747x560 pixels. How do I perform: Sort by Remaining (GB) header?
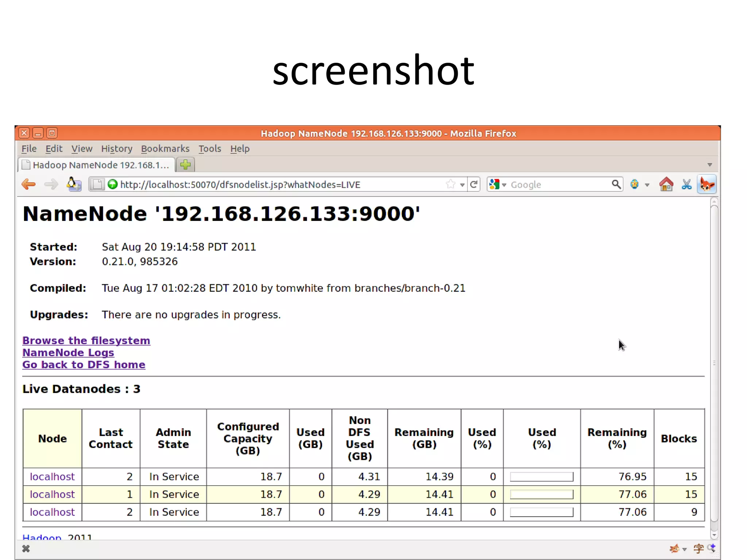(x=424, y=438)
